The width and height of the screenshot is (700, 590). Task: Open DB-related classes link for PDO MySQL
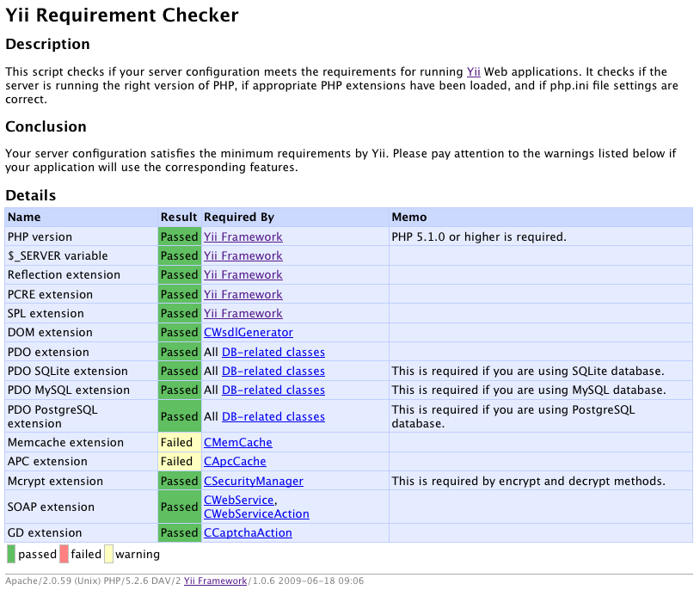coord(273,390)
